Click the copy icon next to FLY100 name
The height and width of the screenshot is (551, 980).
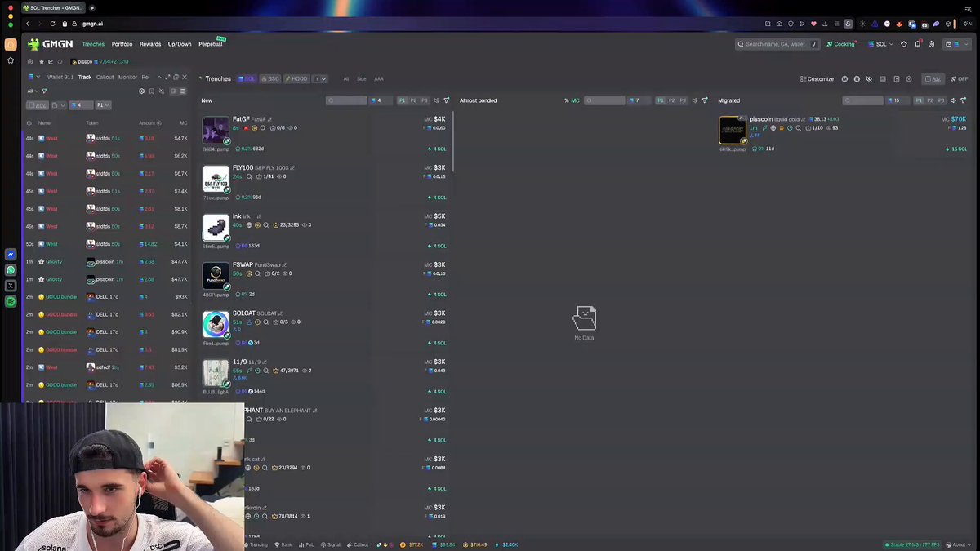coord(292,168)
